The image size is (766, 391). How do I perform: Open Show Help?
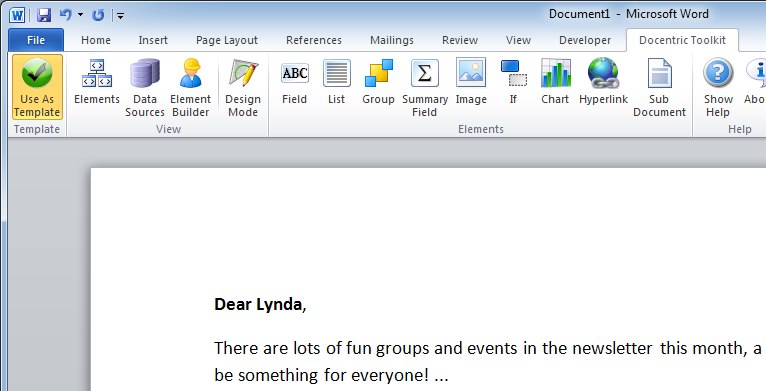718,87
